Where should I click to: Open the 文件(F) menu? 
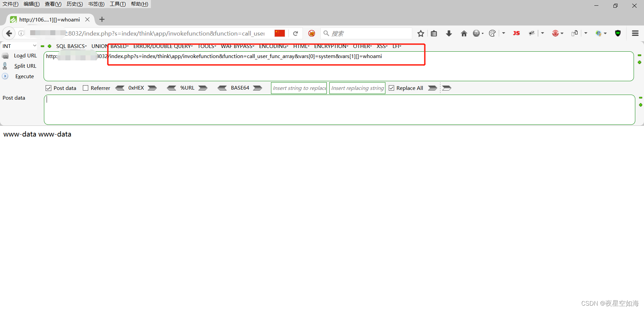10,4
